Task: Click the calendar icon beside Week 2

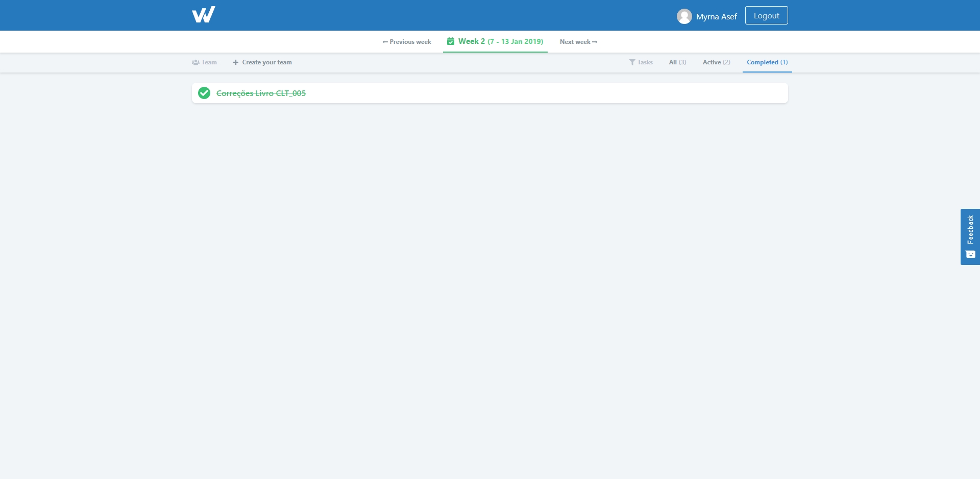Action: coord(451,41)
